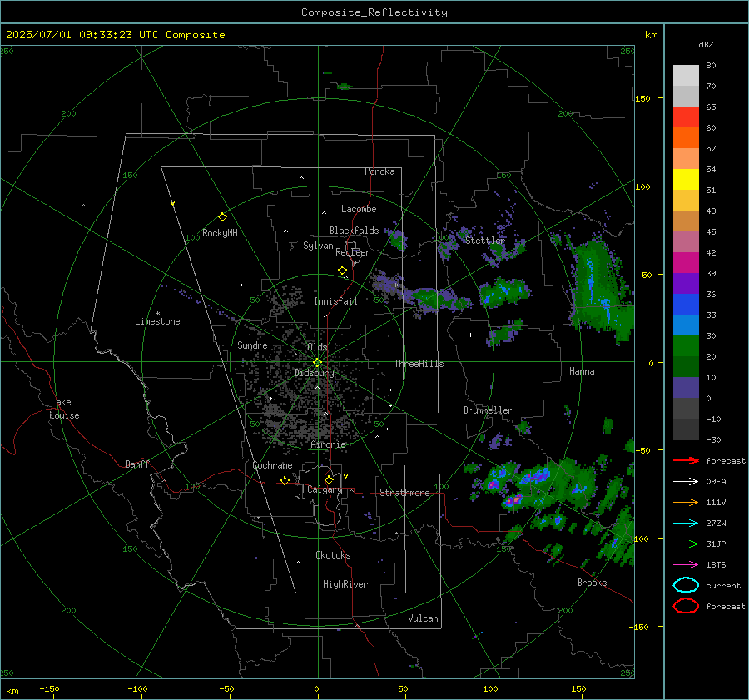This screenshot has height=700, width=749.
Task: Pick the red swatch between 65 and 60
Action: tap(686, 117)
